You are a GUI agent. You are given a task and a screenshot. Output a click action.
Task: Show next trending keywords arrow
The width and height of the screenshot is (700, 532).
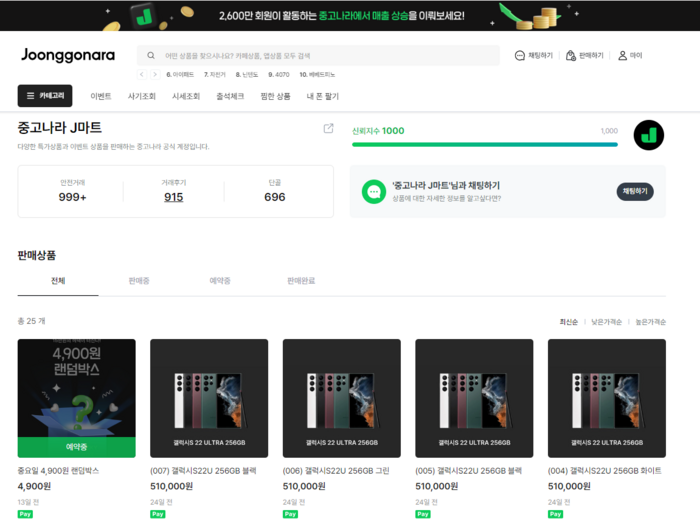pos(155,75)
